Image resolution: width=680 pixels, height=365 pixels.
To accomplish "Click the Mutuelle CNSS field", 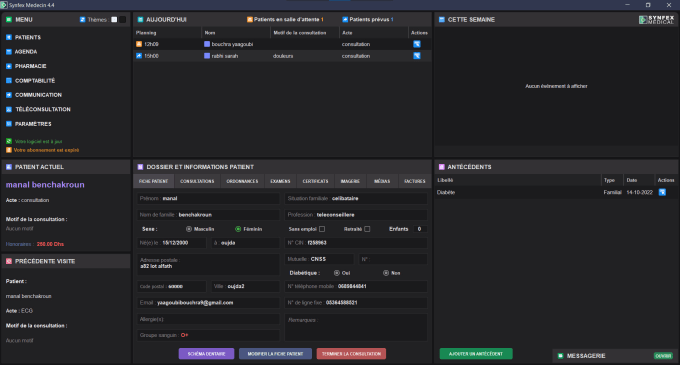I will coord(319,259).
